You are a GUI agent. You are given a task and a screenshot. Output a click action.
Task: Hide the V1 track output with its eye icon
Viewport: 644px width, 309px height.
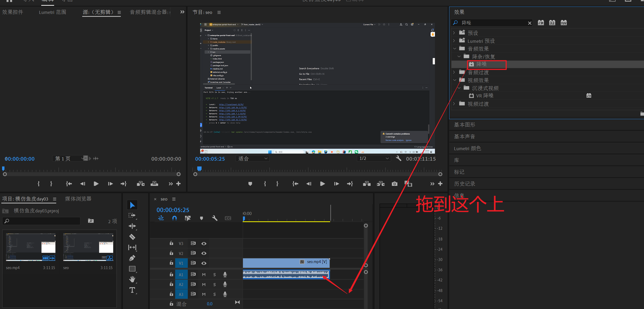click(204, 263)
